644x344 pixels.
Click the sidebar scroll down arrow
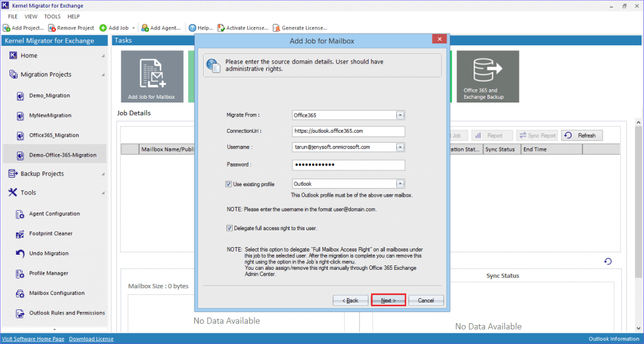click(x=54, y=330)
